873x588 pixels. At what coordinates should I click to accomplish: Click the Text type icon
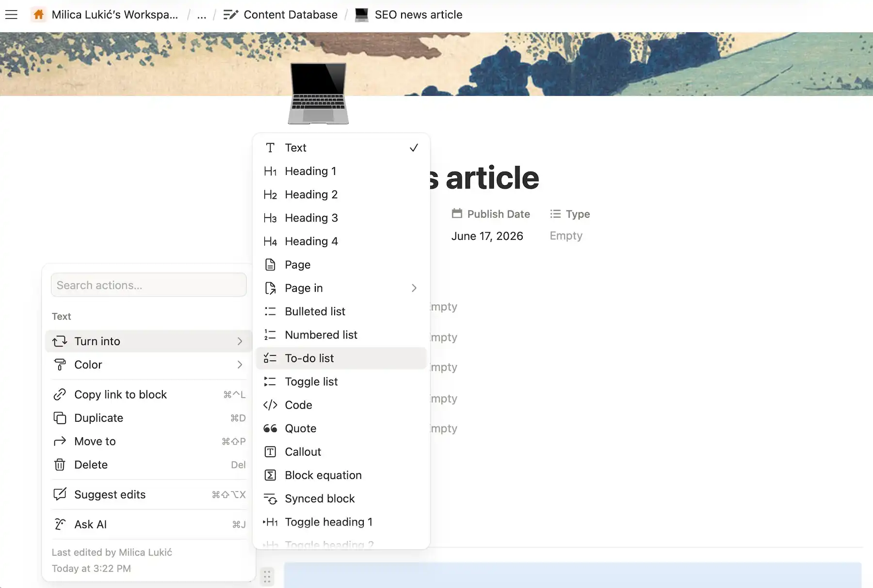(x=270, y=148)
